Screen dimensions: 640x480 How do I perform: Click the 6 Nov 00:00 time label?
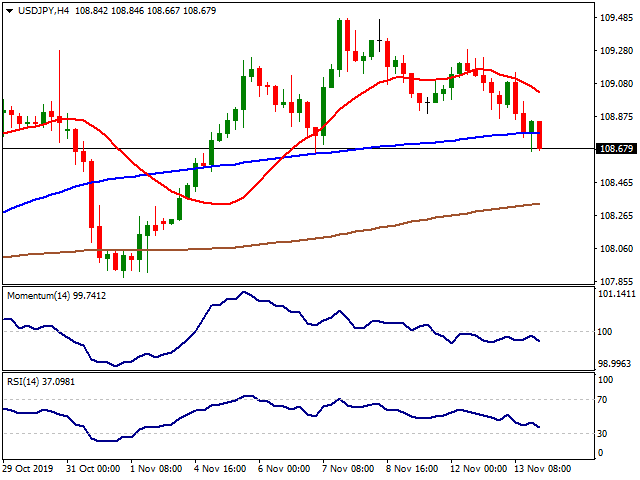click(284, 469)
